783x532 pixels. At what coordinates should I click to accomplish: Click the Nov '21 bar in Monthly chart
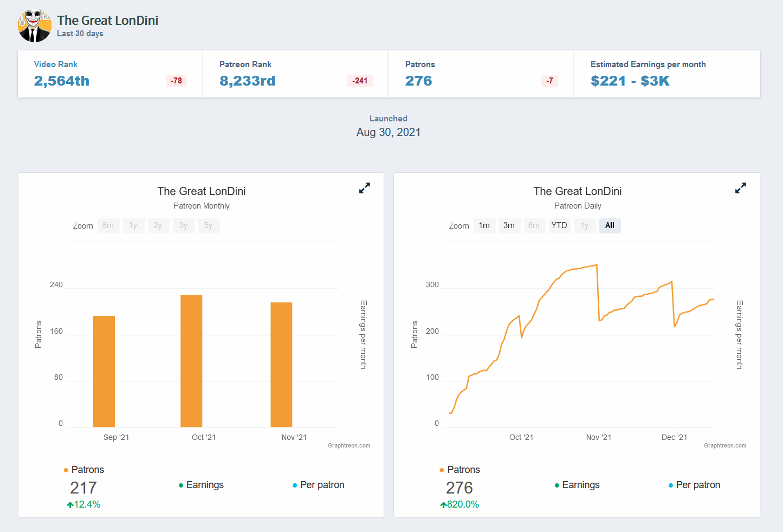click(281, 365)
